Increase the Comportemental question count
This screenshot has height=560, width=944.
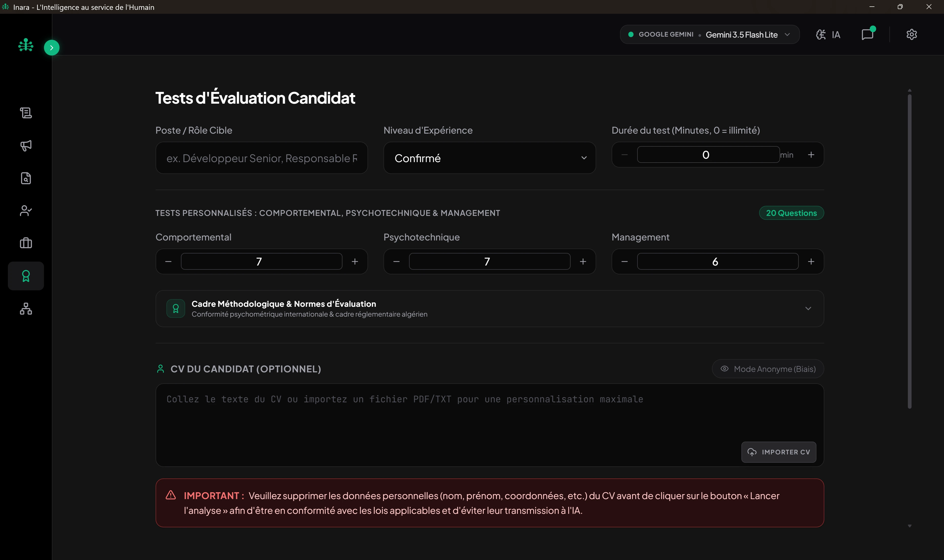pos(355,262)
